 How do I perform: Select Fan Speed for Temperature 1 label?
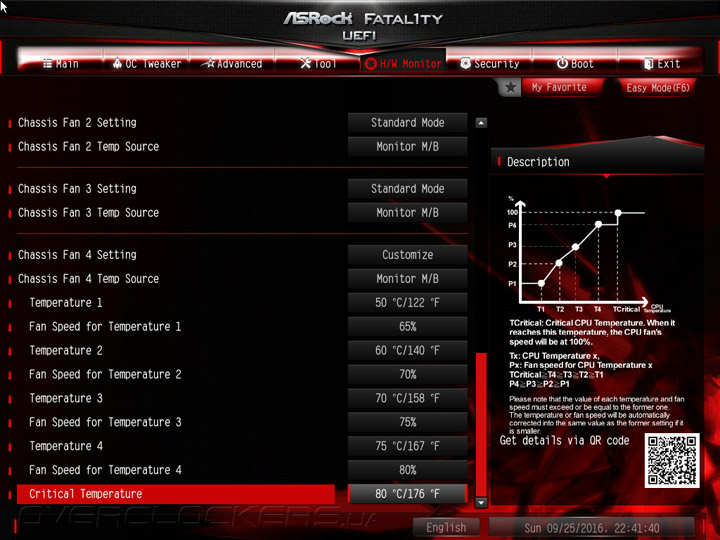pos(105,326)
